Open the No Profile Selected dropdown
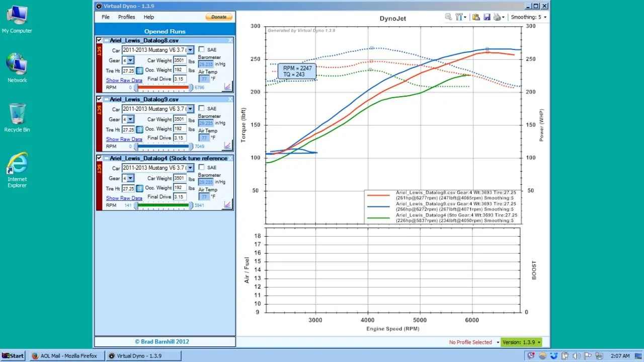 pos(474,342)
